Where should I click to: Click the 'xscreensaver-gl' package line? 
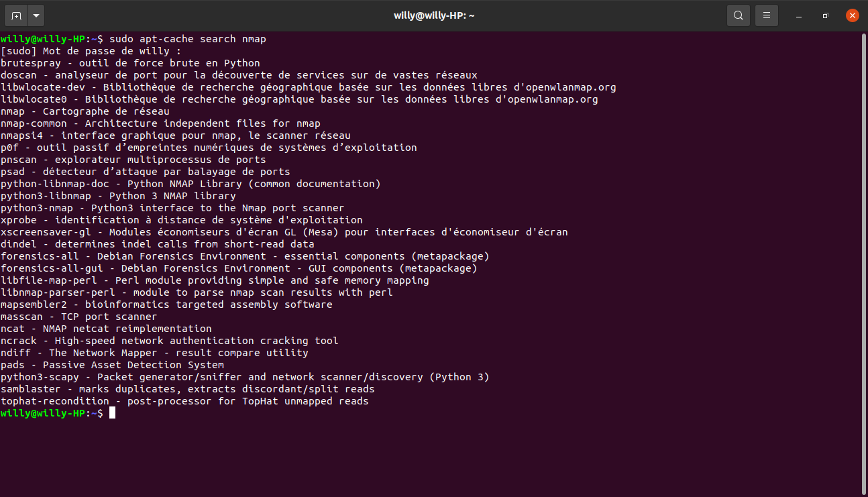pos(284,232)
